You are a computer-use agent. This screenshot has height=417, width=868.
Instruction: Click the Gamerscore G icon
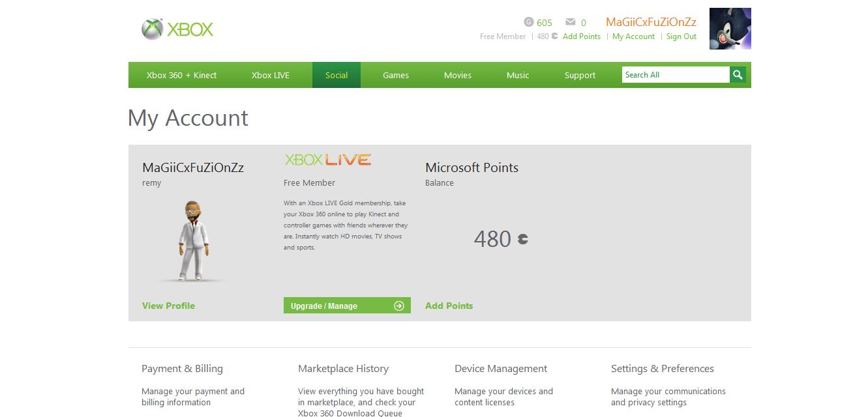click(x=528, y=22)
